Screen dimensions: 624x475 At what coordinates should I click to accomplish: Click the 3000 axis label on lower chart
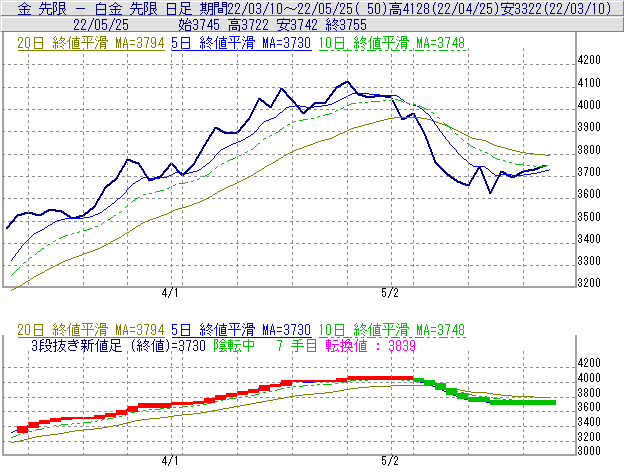point(589,451)
